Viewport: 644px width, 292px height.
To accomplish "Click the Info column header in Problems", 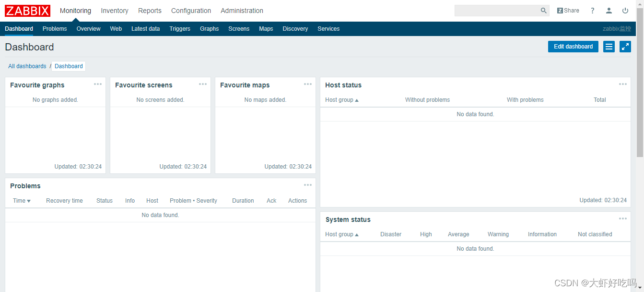I will click(130, 201).
